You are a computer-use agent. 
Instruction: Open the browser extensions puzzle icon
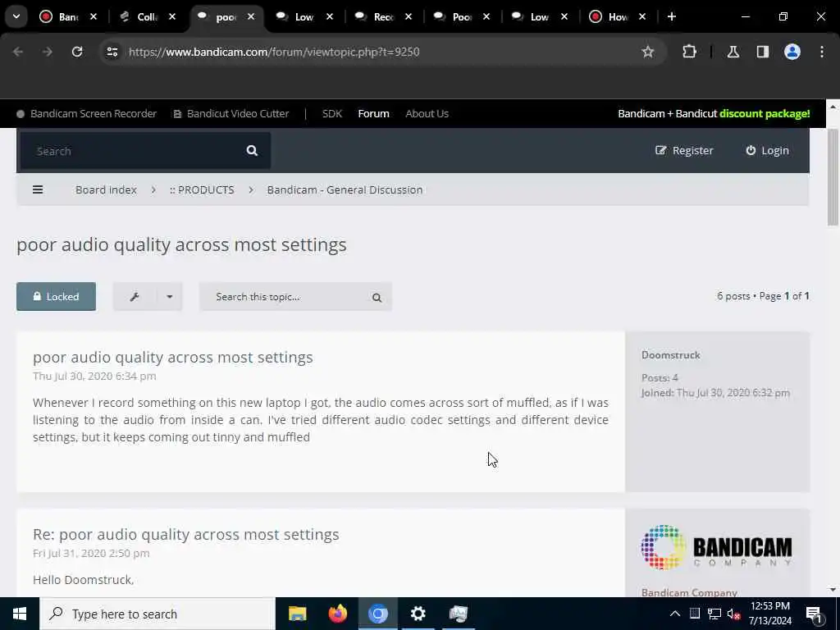pyautogui.click(x=689, y=52)
